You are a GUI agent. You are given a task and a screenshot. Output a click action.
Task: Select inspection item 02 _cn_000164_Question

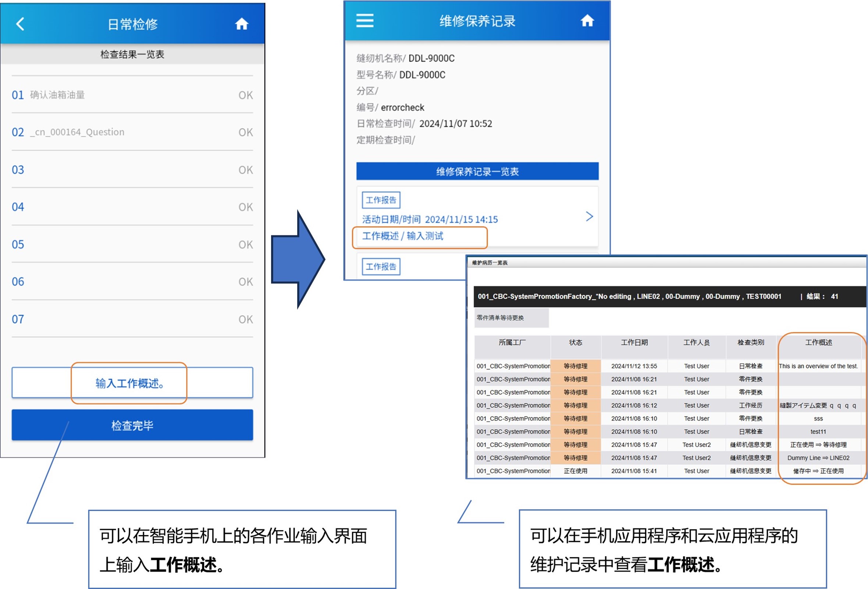pos(77,132)
